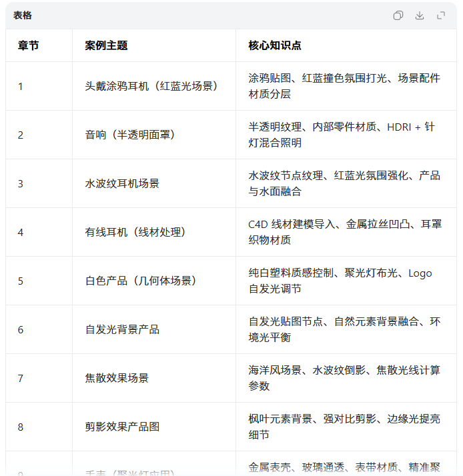This screenshot has width=463, height=476.
Task: Download the table with the download icon
Action: (420, 15)
